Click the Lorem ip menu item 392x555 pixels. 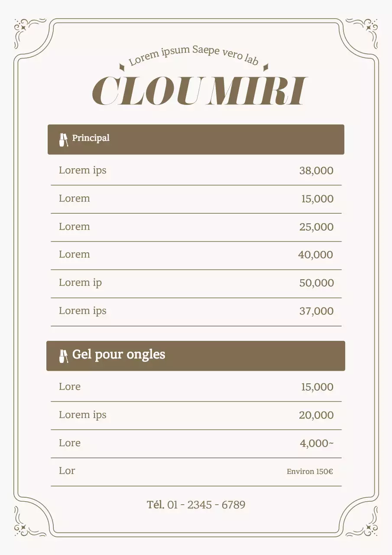point(81,283)
